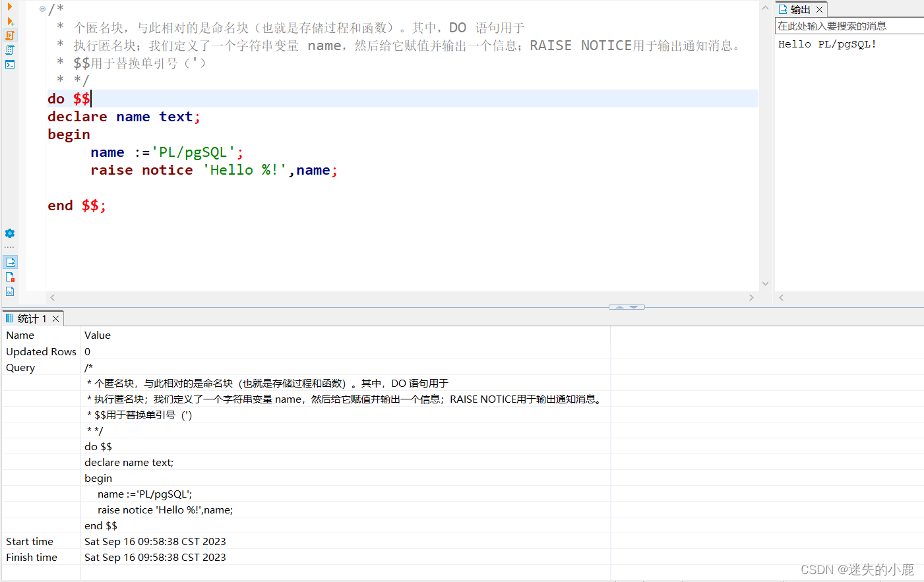Click the Execute SQL statement arrow icon
924x582 pixels.
pos(9,7)
